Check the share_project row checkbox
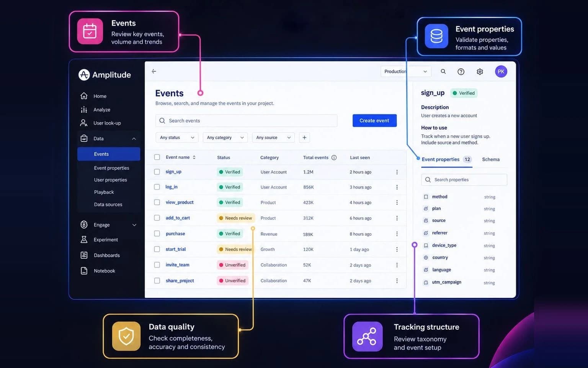This screenshot has height=368, width=588. tap(157, 281)
